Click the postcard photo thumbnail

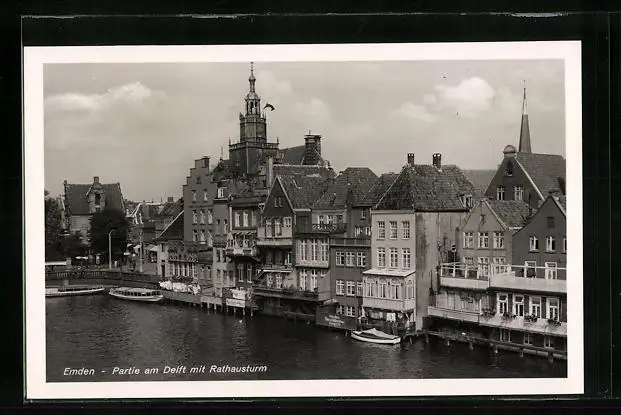pos(304,220)
